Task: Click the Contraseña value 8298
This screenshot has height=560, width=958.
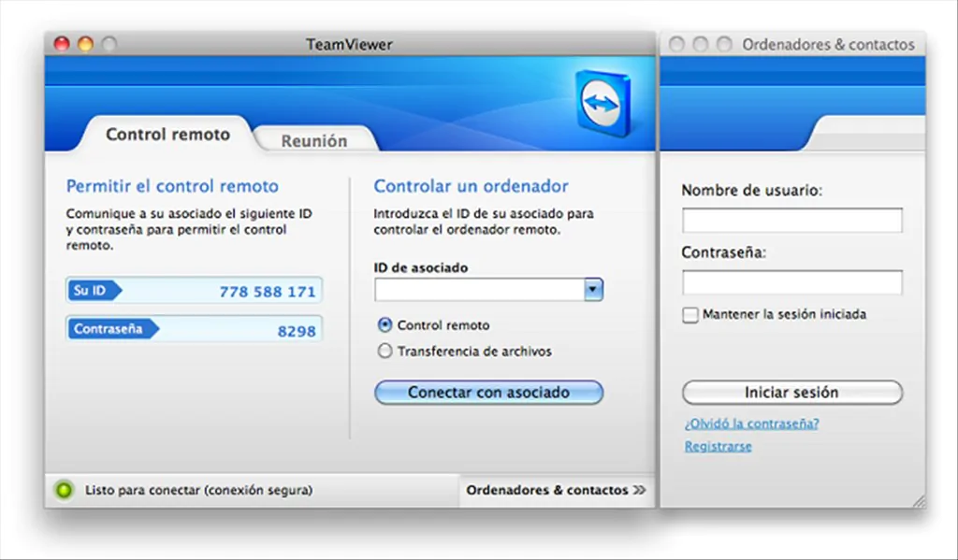Action: pos(297,331)
